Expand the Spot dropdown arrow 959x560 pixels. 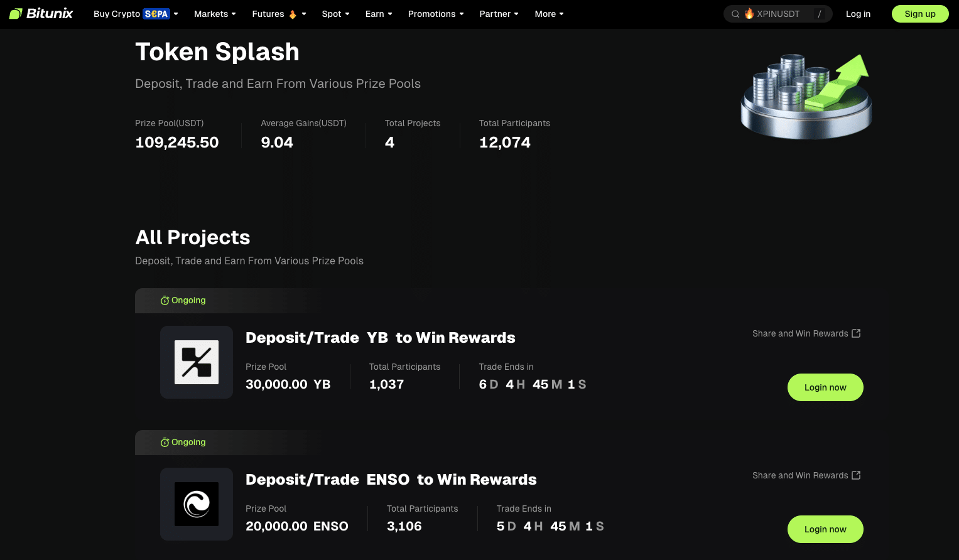coord(347,14)
